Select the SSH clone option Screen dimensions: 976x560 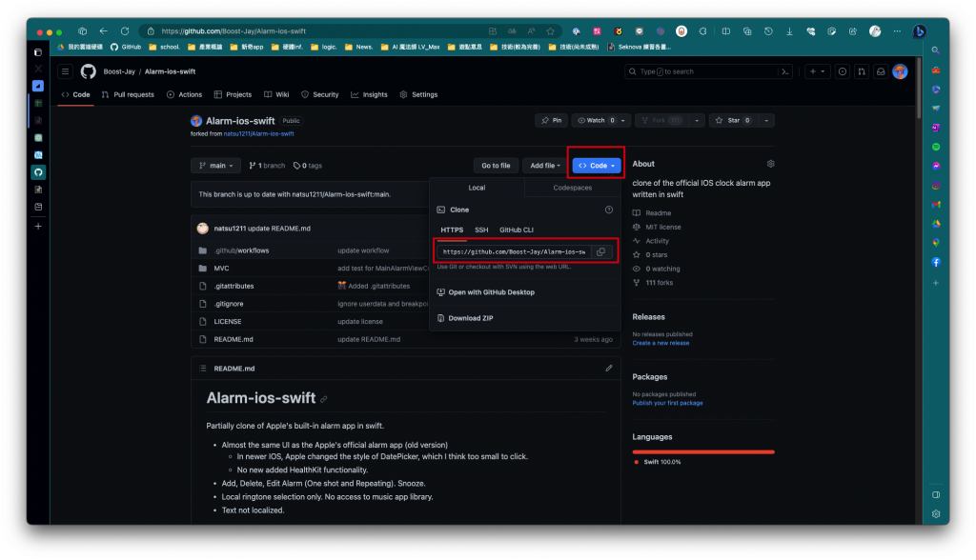pos(481,230)
